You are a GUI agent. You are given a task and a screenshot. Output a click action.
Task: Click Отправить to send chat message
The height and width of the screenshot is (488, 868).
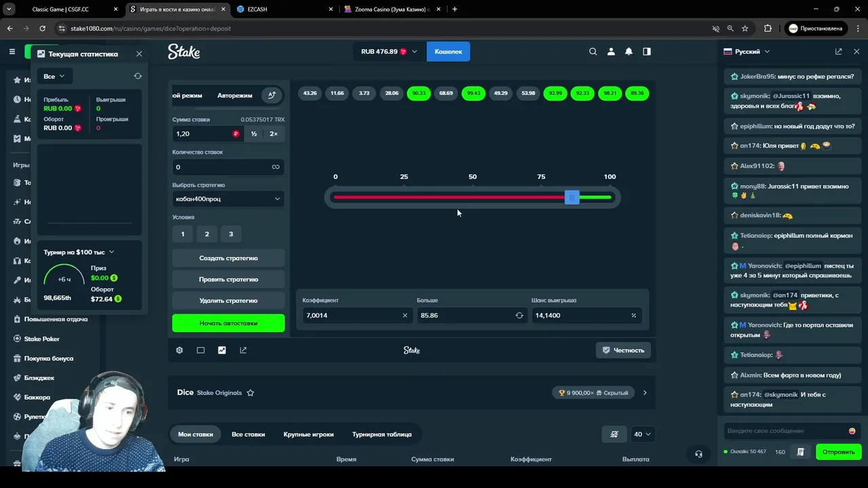coord(839,452)
